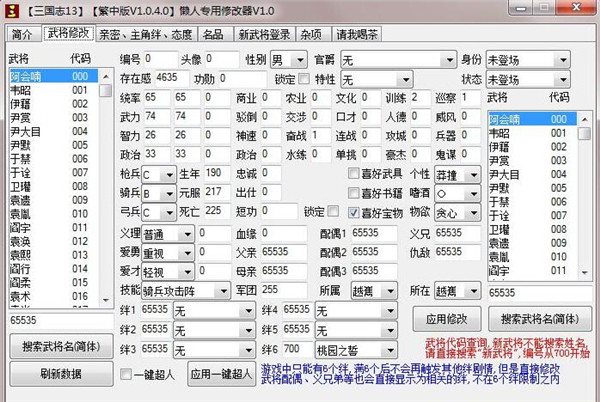Click the 生年 field showing 190
Viewport: 600px width, 402px height.
pyautogui.click(x=217, y=173)
